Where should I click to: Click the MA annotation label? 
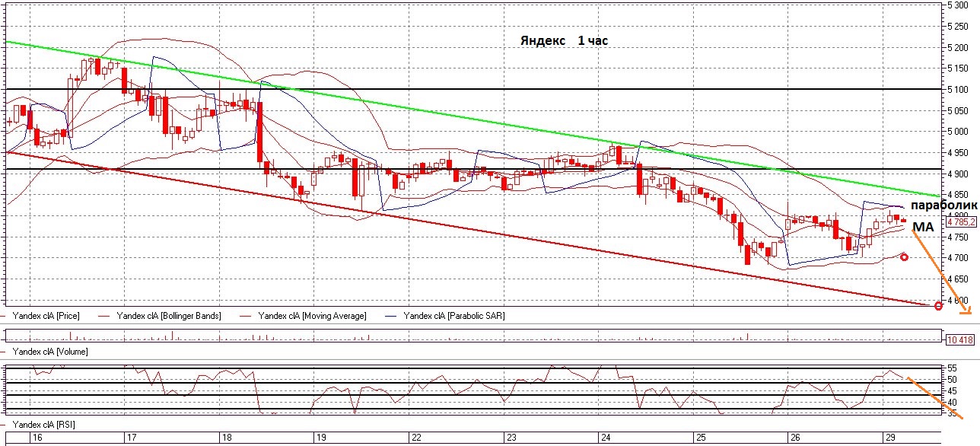coord(923,227)
